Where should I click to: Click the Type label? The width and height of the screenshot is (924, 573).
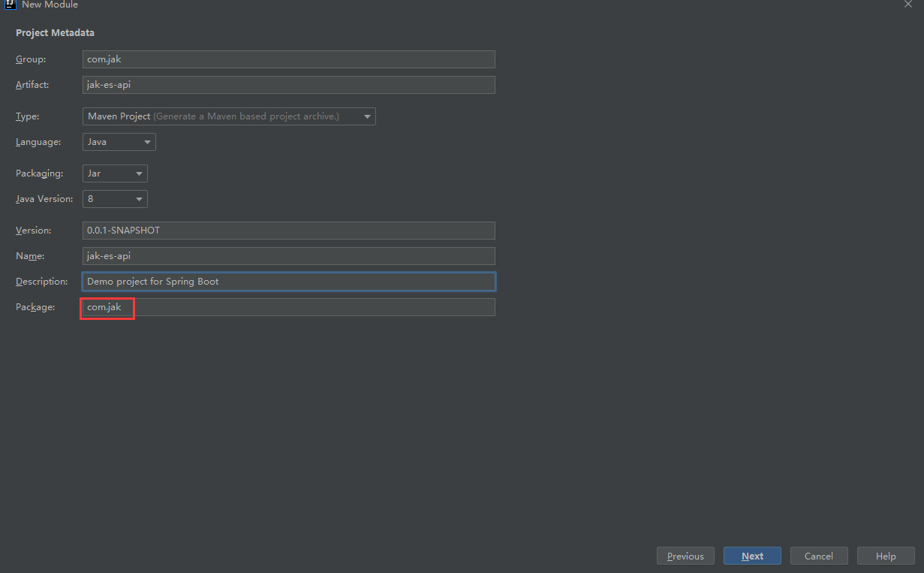[28, 116]
